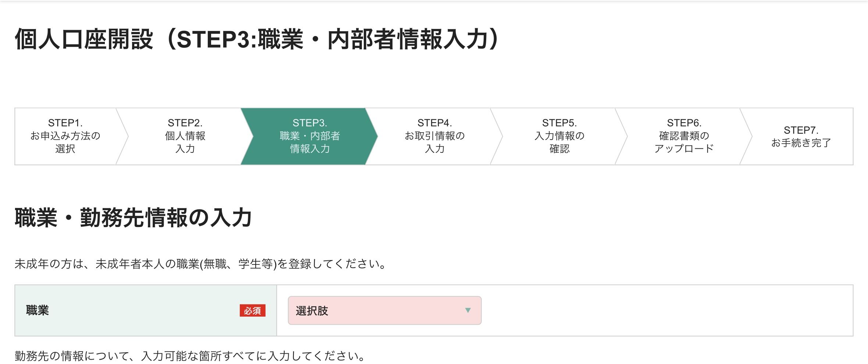Open STEP6 確認書類のアップロード step

pos(684,136)
